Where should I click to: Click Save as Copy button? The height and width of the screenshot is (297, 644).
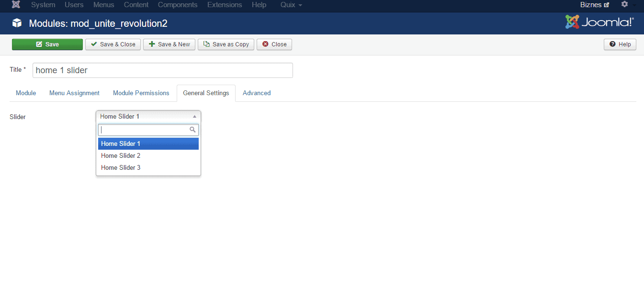pyautogui.click(x=226, y=44)
